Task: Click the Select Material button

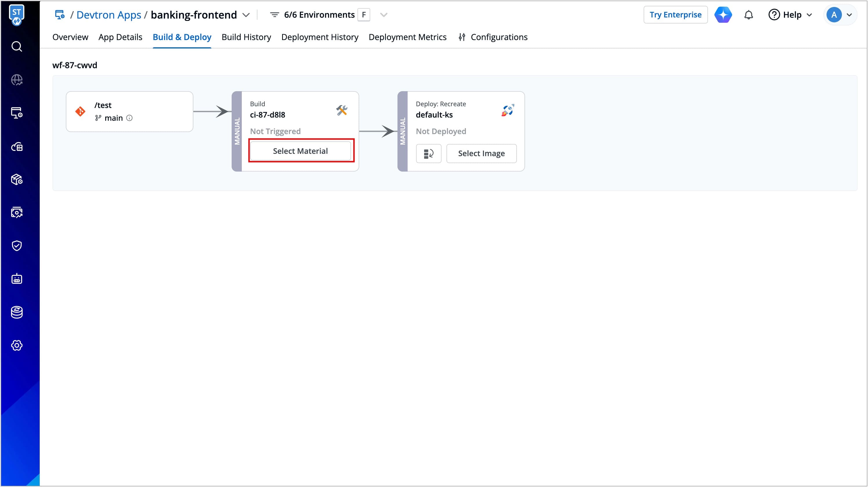Action: coord(300,151)
